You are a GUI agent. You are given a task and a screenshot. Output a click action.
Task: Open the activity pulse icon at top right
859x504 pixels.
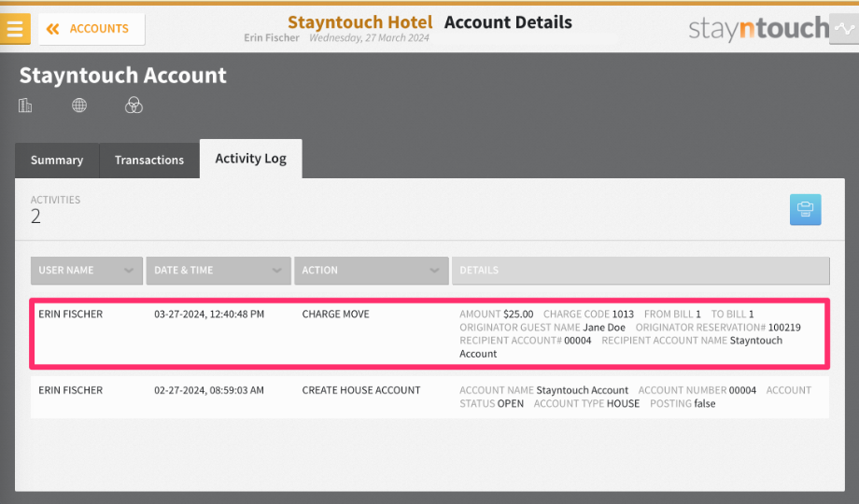point(844,29)
